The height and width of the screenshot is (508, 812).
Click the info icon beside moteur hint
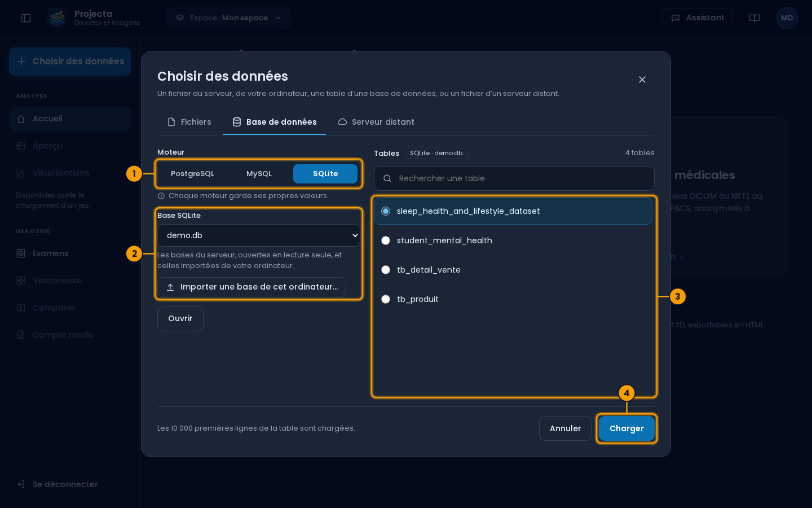[x=161, y=196]
